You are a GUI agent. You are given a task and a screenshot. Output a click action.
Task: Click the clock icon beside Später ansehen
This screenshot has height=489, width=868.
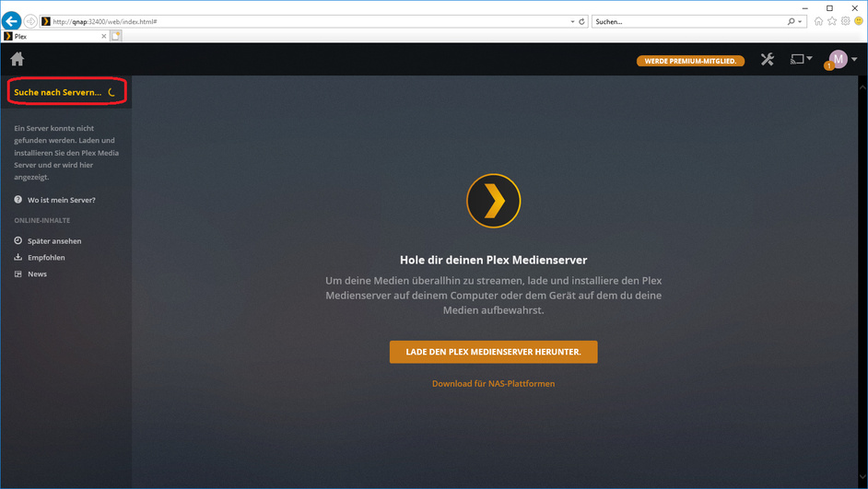[x=18, y=240]
